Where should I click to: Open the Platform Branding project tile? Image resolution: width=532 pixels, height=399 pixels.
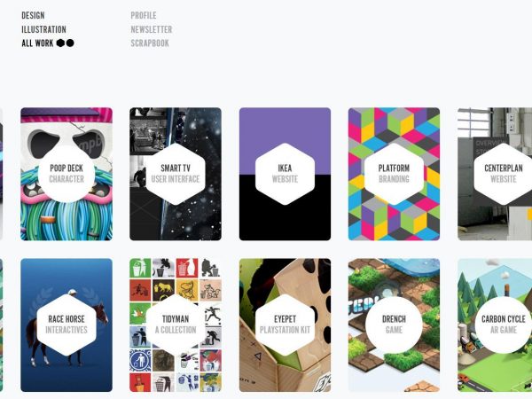[x=394, y=174]
